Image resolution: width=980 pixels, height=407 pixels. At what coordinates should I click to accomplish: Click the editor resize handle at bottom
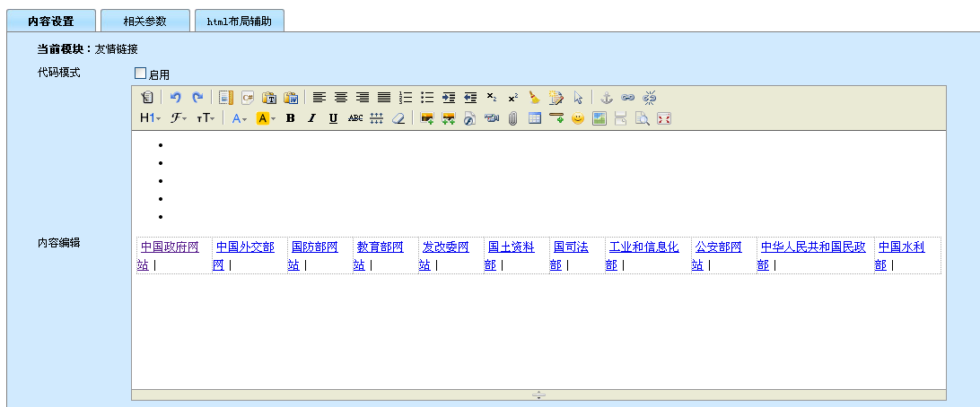tap(538, 394)
